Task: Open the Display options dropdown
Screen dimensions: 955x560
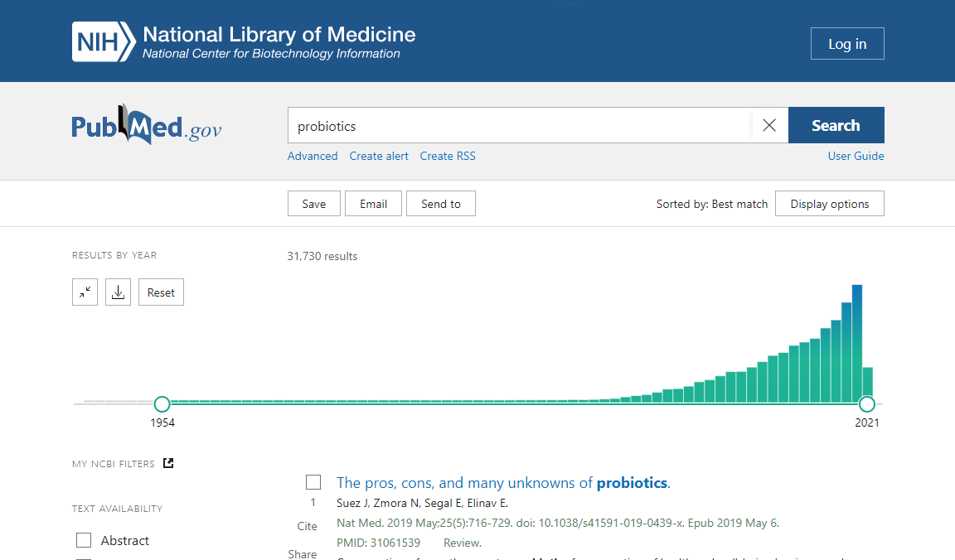Action: tap(829, 204)
